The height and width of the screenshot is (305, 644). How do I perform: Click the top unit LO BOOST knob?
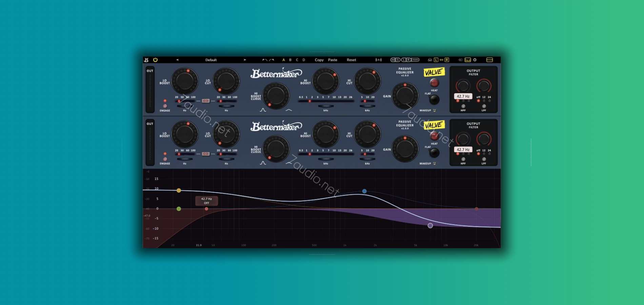coord(185,81)
